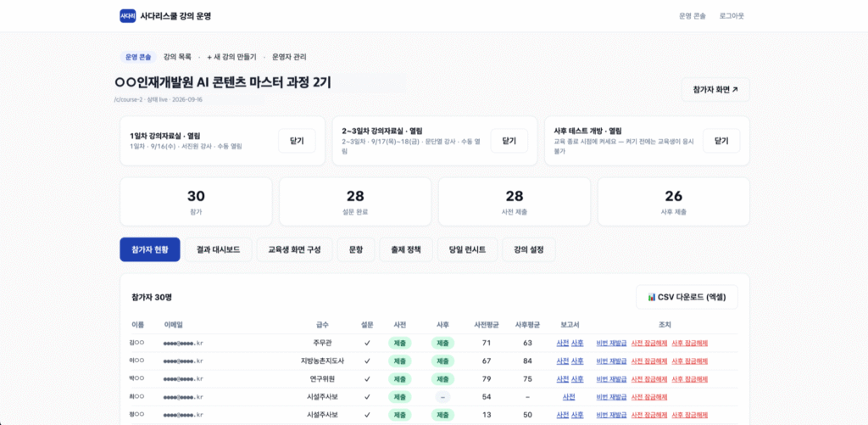Click survey checkmark in 최○○ row
The image size is (868, 425).
point(367,397)
